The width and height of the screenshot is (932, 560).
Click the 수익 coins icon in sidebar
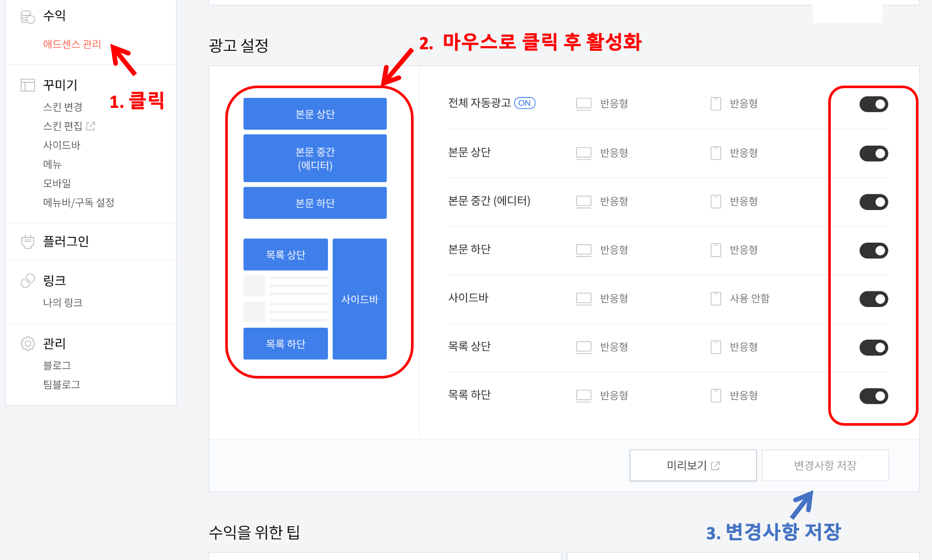coord(28,17)
